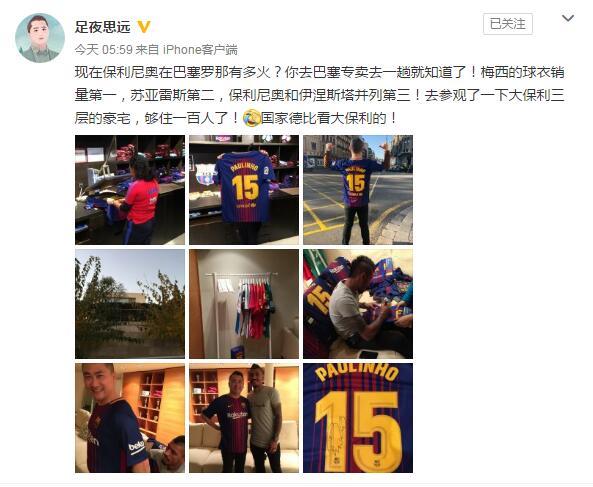Open photo of jerseys on clothing rack
This screenshot has height=487, width=593.
point(244,304)
